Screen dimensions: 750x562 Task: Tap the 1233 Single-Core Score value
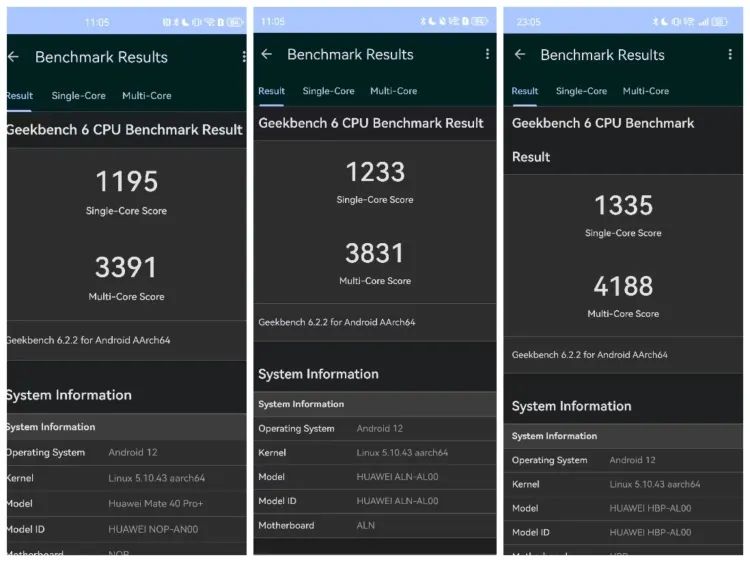pos(375,172)
